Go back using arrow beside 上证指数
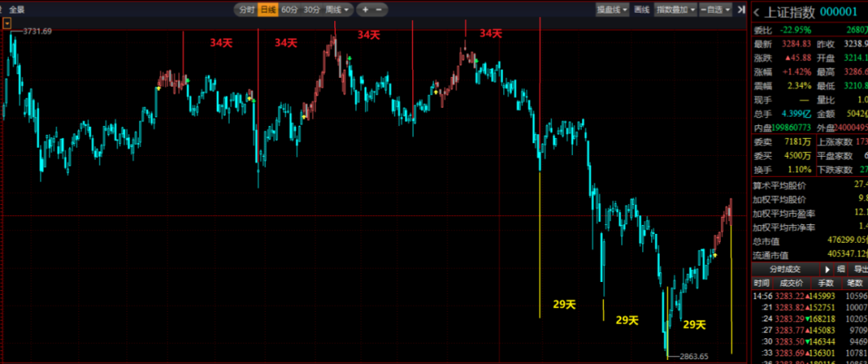The height and width of the screenshot is (364, 868). 756,12
